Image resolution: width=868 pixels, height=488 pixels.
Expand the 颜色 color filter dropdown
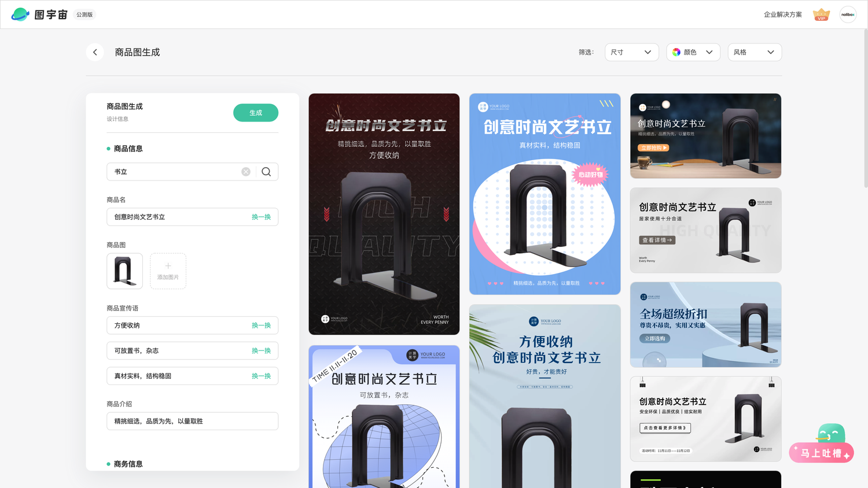(693, 52)
